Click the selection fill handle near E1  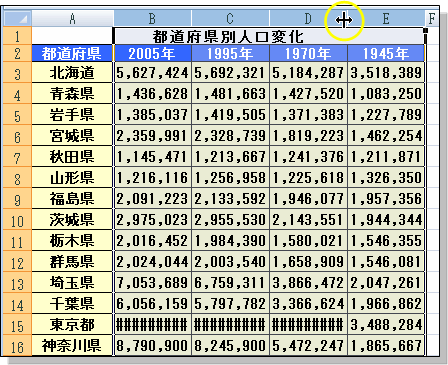[425, 30]
